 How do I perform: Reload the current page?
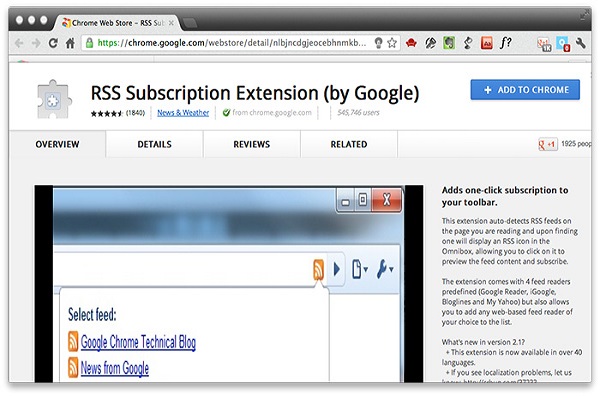coord(53,43)
